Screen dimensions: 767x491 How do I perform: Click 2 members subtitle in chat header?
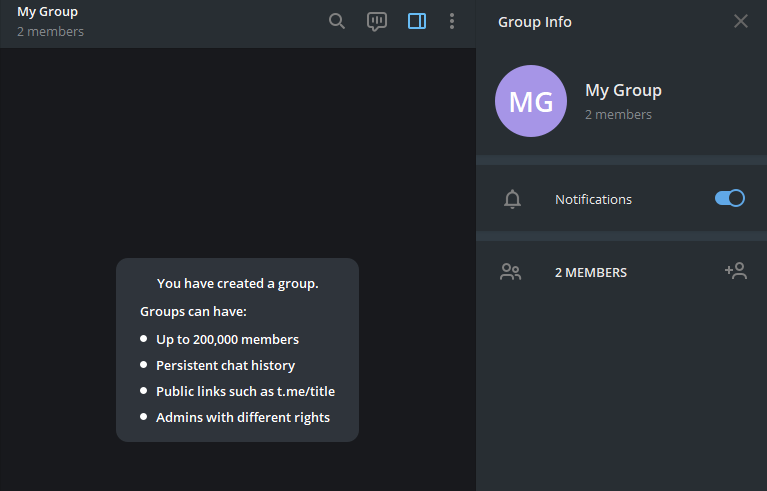coord(50,32)
